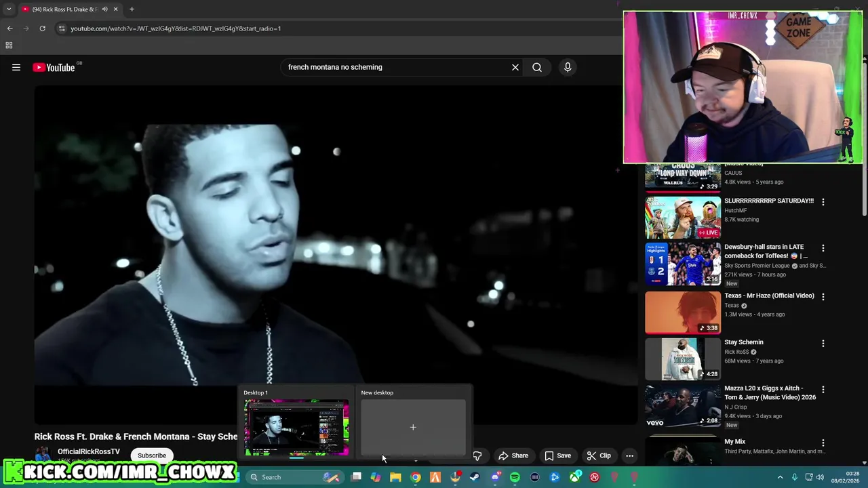Reload the page in Chrome
The image size is (868, 488).
coord(42,28)
